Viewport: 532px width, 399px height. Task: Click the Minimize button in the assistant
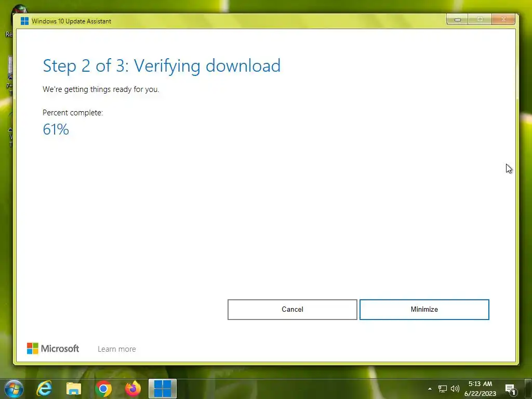424,310
